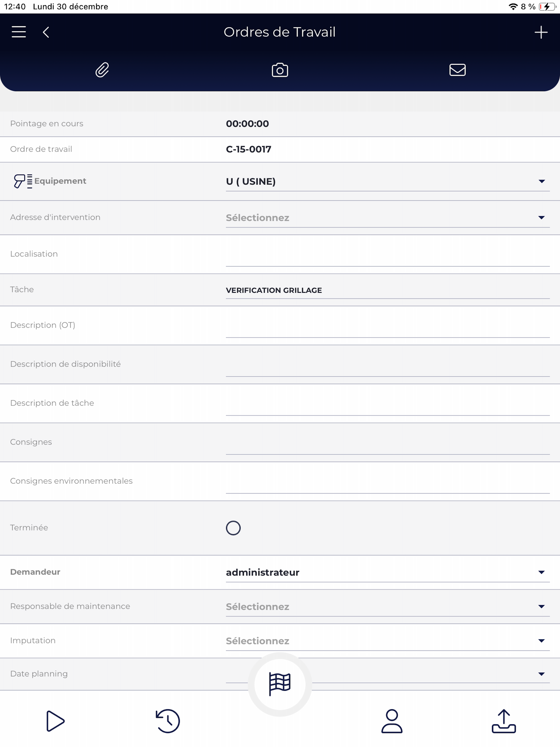This screenshot has width=560, height=747.
Task: View Wi-Fi status icon
Action: [513, 7]
